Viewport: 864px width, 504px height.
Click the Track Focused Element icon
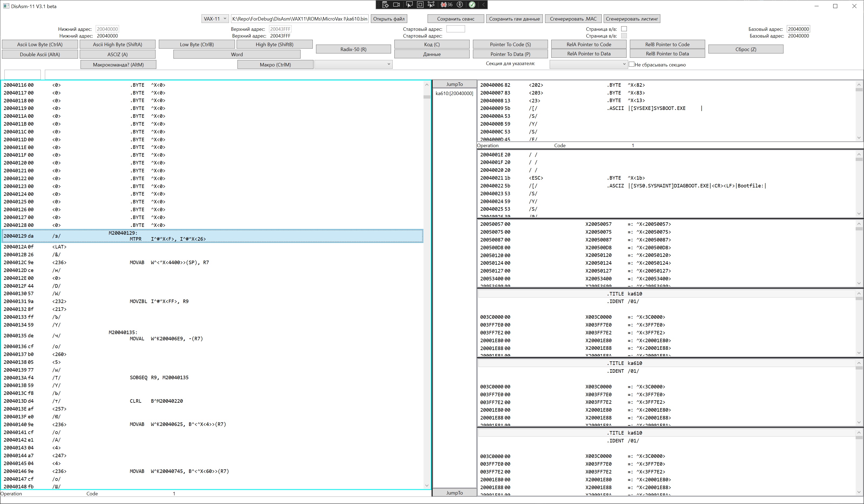tap(431, 5)
